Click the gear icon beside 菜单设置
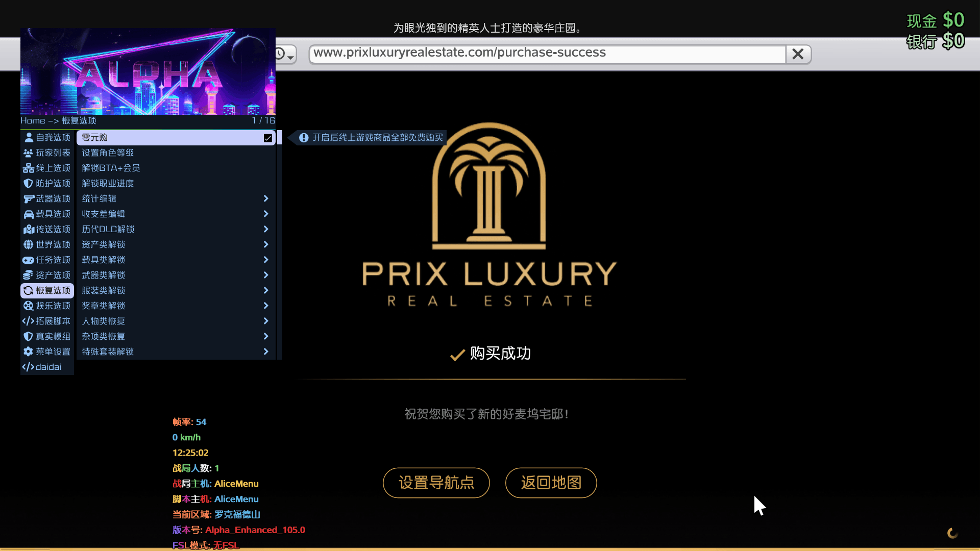This screenshot has width=980, height=551. click(x=29, y=352)
